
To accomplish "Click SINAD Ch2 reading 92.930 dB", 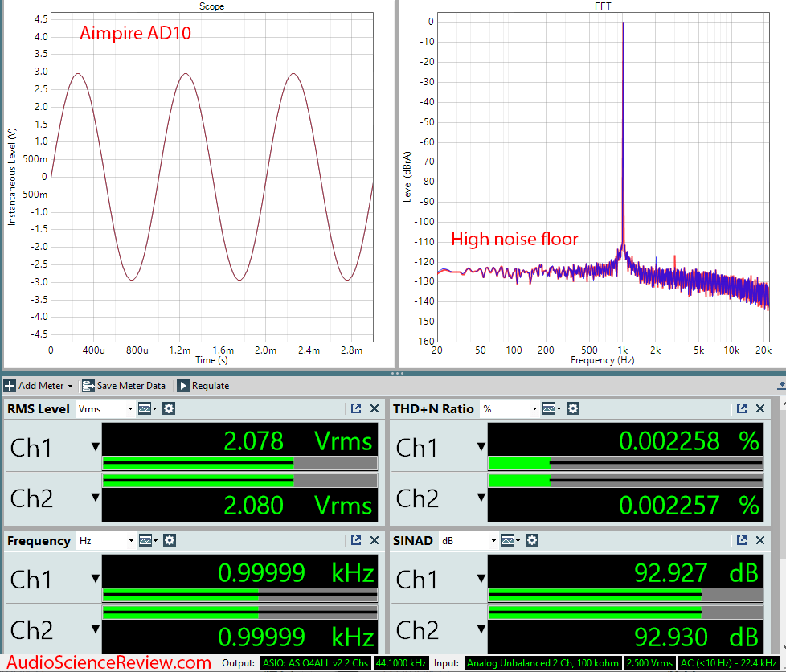I will point(696,637).
